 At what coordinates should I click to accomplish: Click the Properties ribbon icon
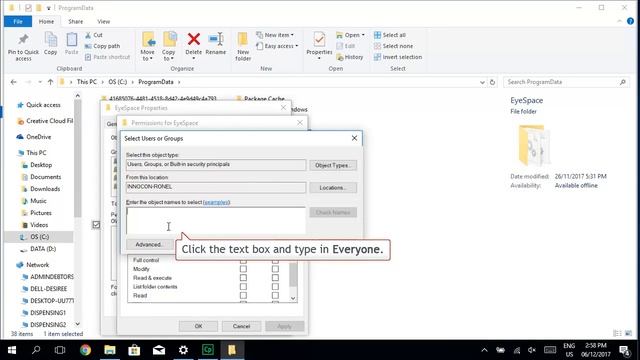pyautogui.click(x=319, y=40)
